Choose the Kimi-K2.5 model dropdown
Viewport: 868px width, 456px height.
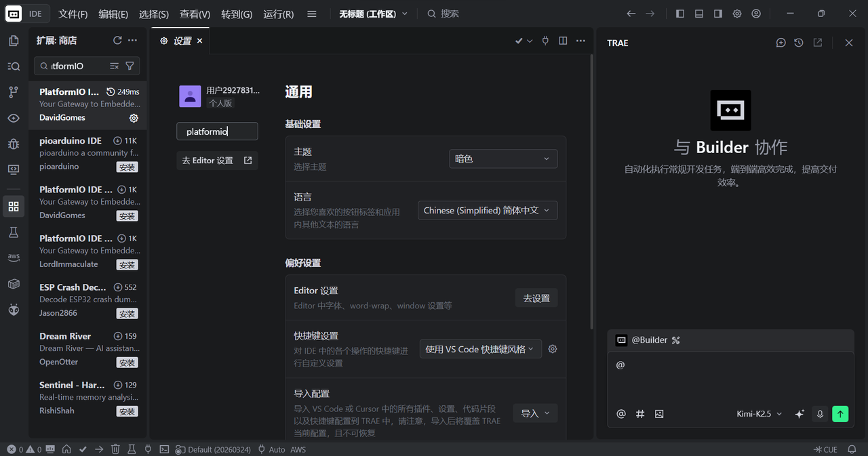pos(759,414)
